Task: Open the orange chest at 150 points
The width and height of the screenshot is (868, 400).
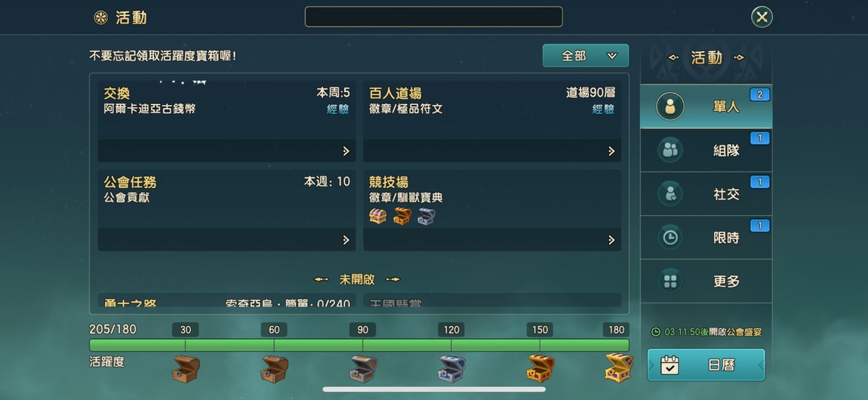Action: coord(540,369)
